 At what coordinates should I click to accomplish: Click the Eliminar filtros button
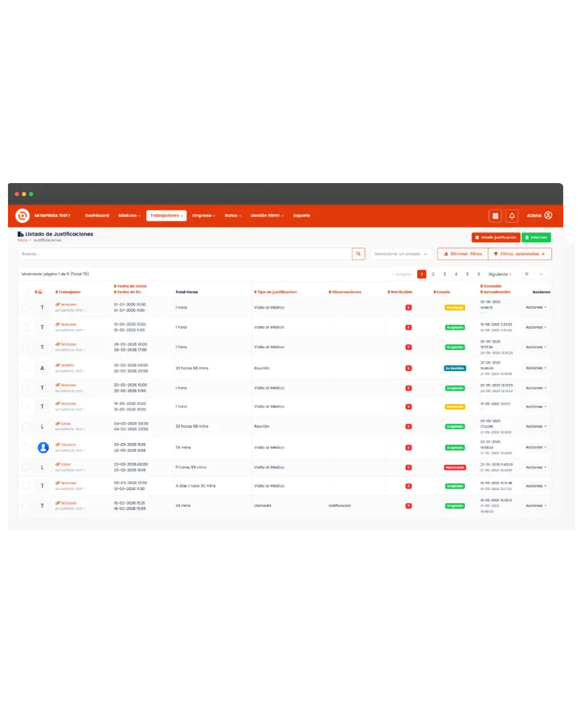click(x=463, y=254)
